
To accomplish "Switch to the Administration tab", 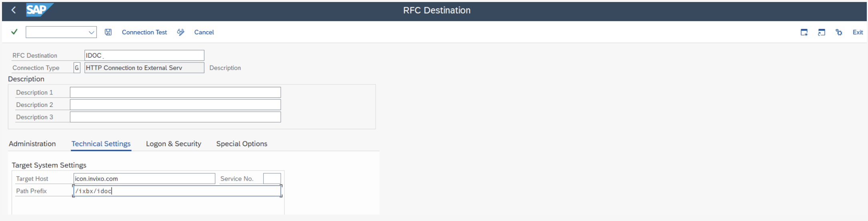I will click(32, 144).
